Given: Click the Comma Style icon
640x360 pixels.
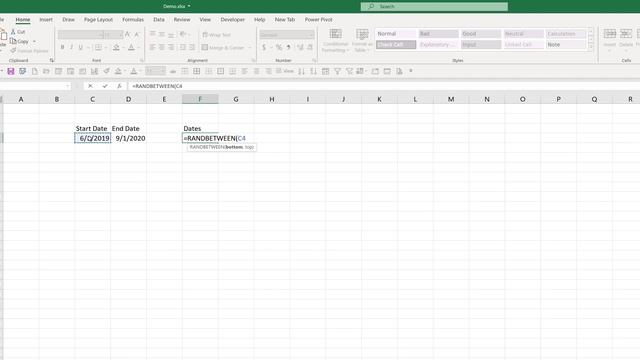Looking at the screenshot, I should (288, 48).
